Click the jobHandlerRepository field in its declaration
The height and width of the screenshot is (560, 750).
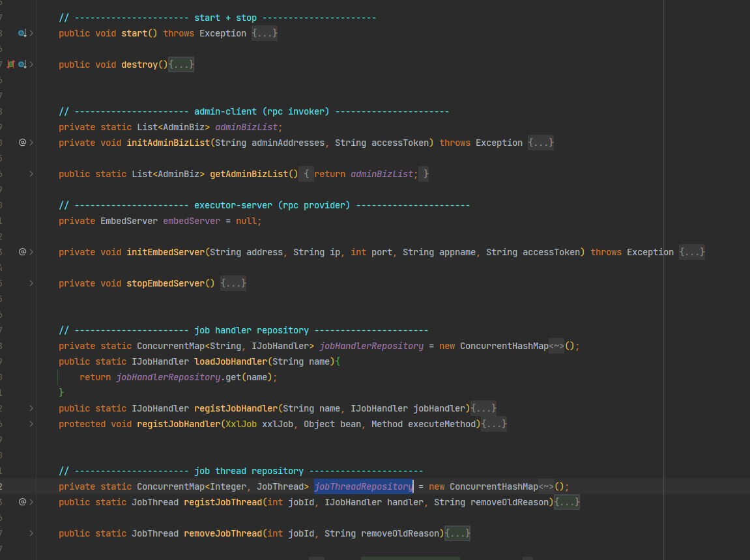pyautogui.click(x=371, y=346)
